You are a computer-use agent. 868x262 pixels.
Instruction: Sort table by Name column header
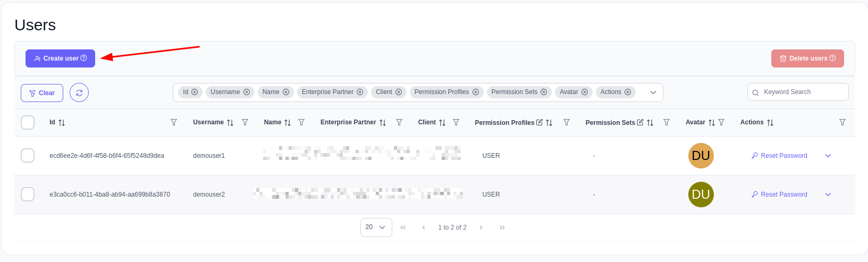pyautogui.click(x=273, y=122)
